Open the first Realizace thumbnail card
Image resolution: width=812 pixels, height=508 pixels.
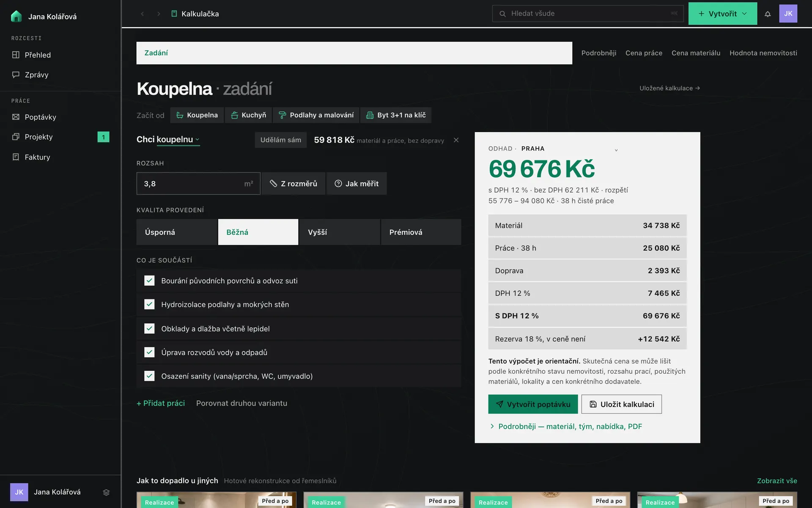pyautogui.click(x=217, y=500)
